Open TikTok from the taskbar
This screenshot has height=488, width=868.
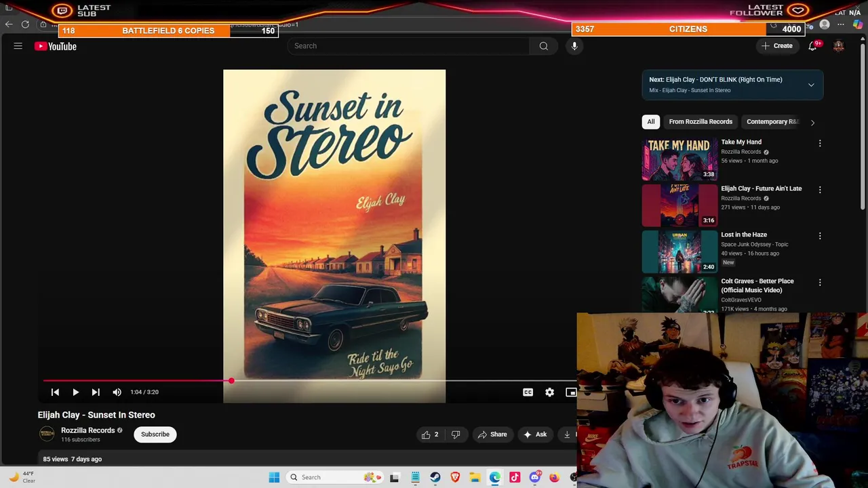[515, 477]
